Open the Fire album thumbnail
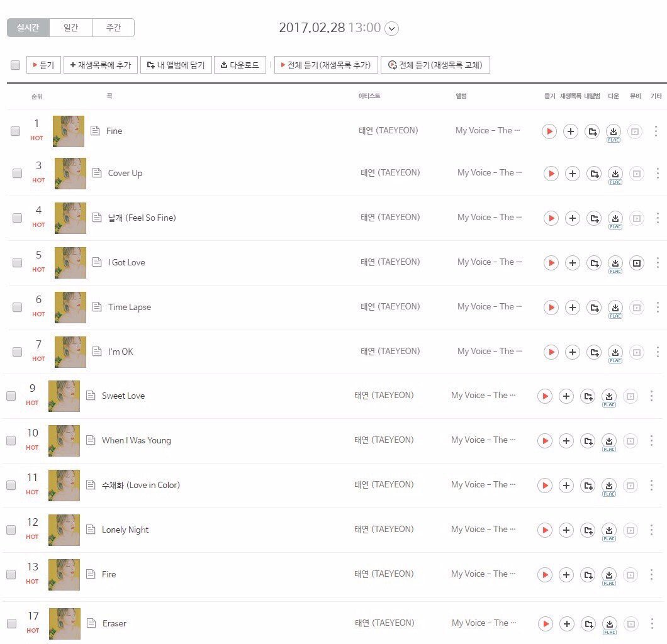The width and height of the screenshot is (667, 644). (64, 575)
